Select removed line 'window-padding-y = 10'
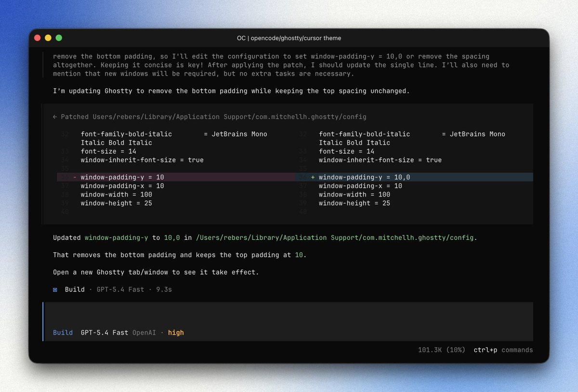 click(176, 177)
